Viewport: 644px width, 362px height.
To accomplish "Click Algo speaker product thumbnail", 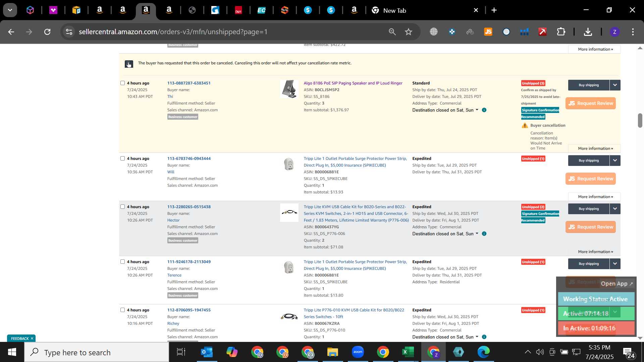I will 289,89.
